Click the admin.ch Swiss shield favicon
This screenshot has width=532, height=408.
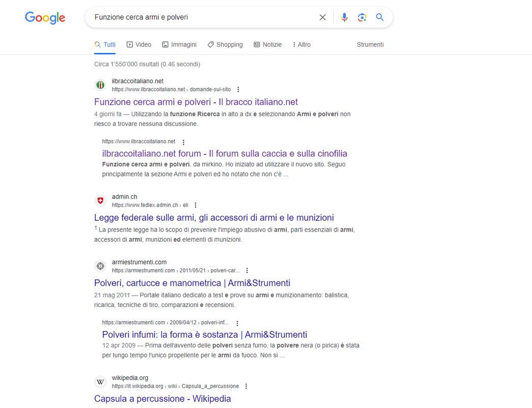click(100, 200)
